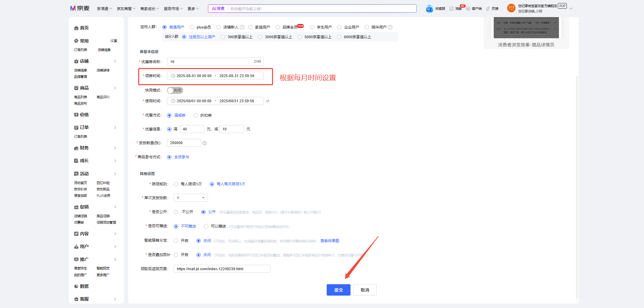Click the 找客服 robot icon
The image size is (644, 308).
429,9
